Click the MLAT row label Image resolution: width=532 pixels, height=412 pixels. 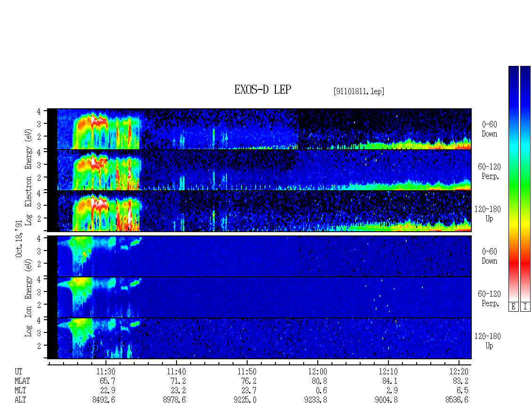(22, 381)
